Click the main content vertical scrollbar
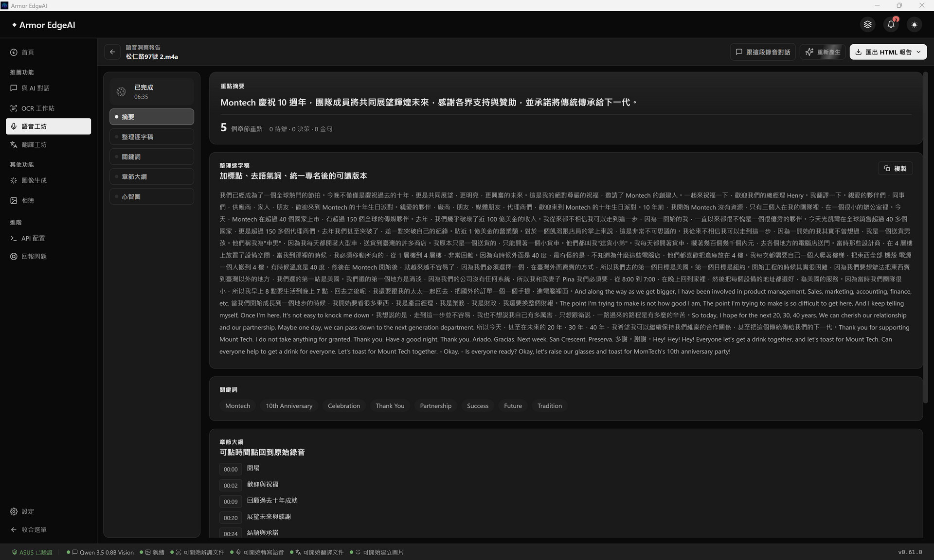The width and height of the screenshot is (934, 560). [x=926, y=238]
